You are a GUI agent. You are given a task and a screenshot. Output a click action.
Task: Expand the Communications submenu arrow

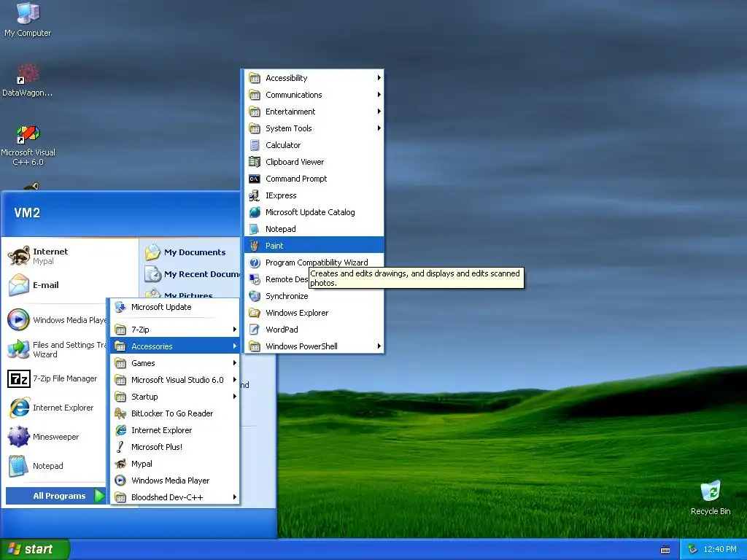pos(379,94)
